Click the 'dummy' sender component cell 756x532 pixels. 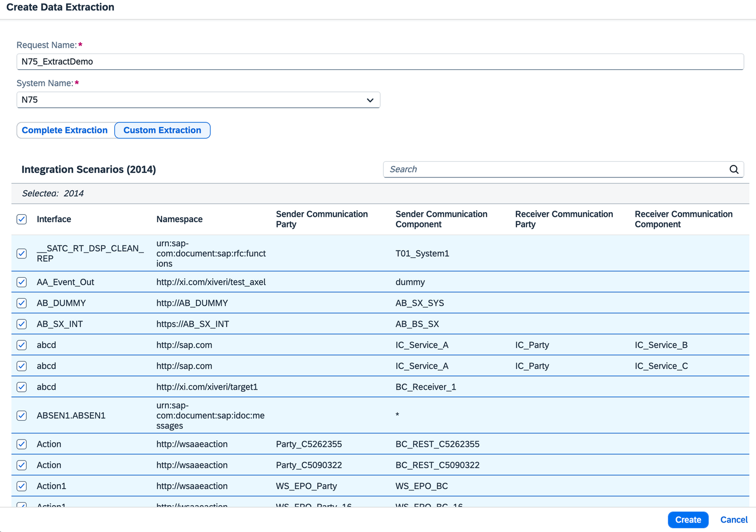(411, 282)
